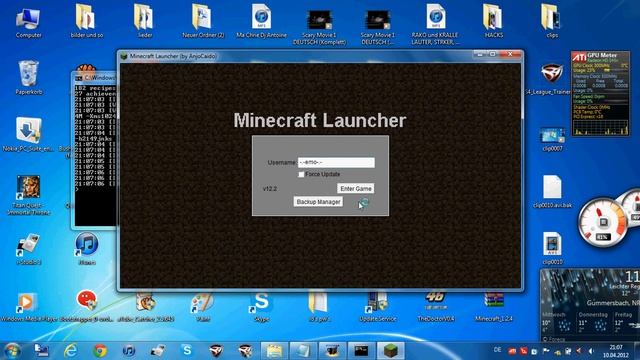640x360 pixels.
Task: Select 'Scary Movie 1 DEUTSCH (Komplett)' video
Action: point(319,25)
